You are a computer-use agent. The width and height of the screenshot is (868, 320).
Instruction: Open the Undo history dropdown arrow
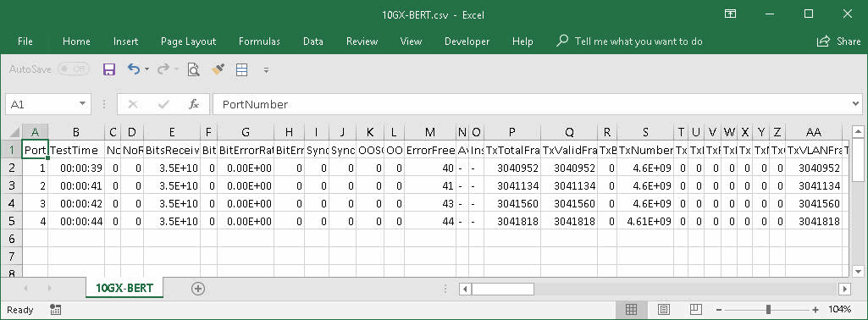coord(147,69)
